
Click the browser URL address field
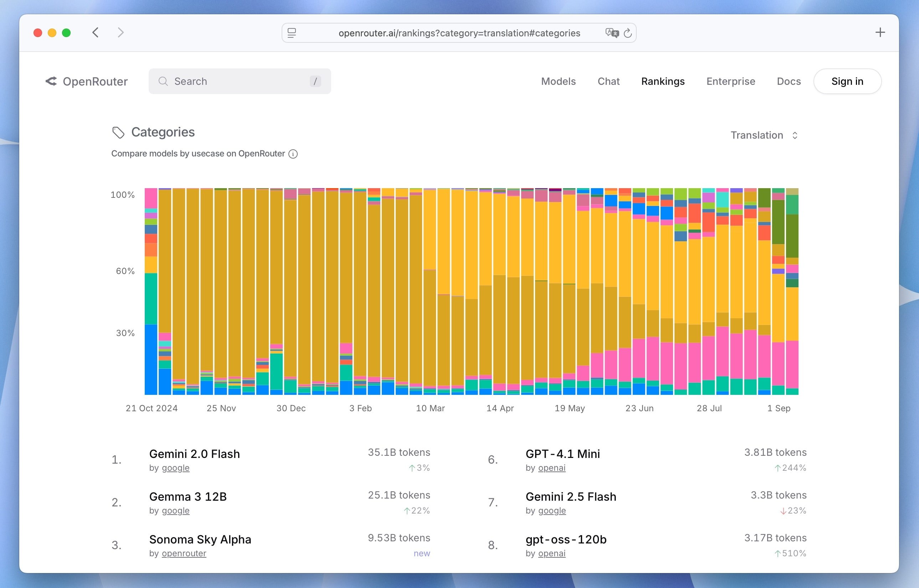click(x=459, y=33)
